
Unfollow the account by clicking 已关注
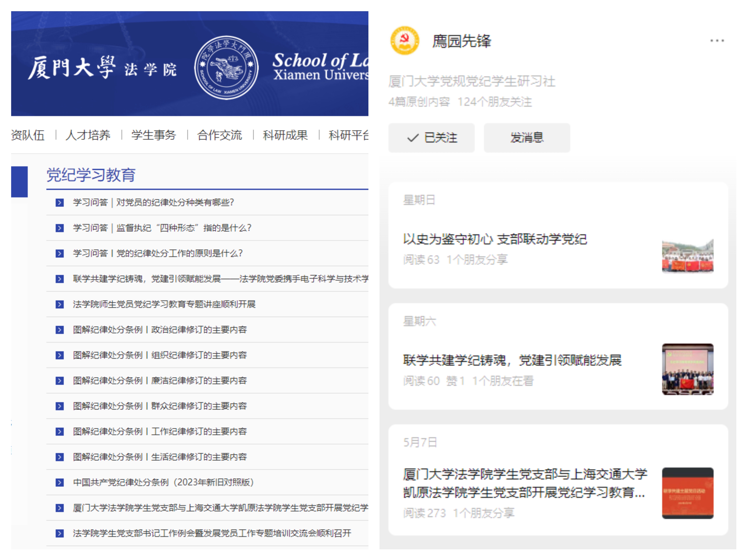(431, 137)
